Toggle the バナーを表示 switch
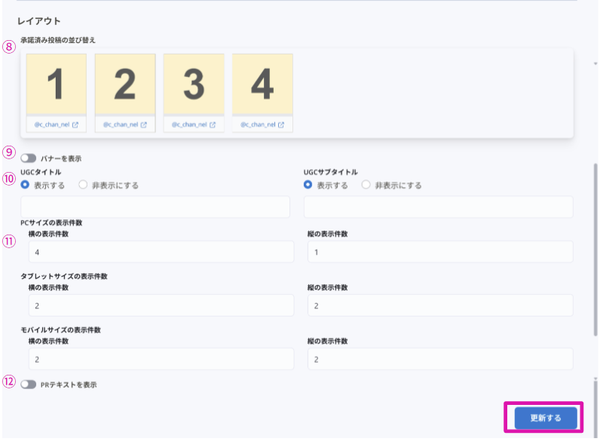The width and height of the screenshot is (600, 441). [x=28, y=158]
